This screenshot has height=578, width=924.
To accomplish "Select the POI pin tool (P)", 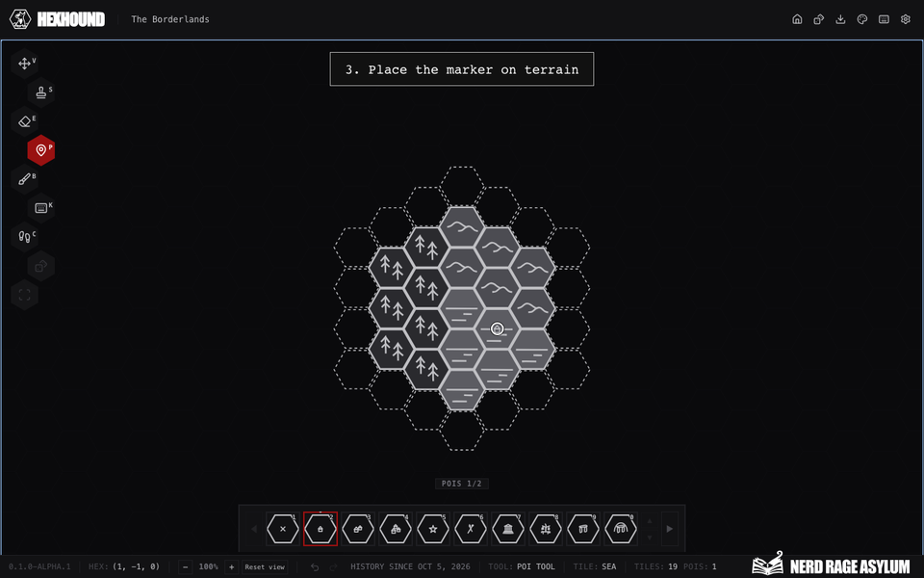I will coord(41,150).
